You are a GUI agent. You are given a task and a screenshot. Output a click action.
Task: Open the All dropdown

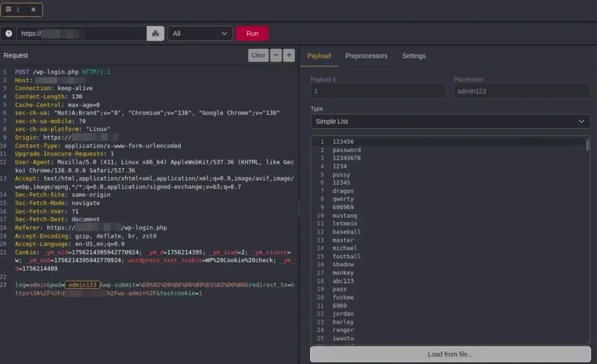coord(200,33)
